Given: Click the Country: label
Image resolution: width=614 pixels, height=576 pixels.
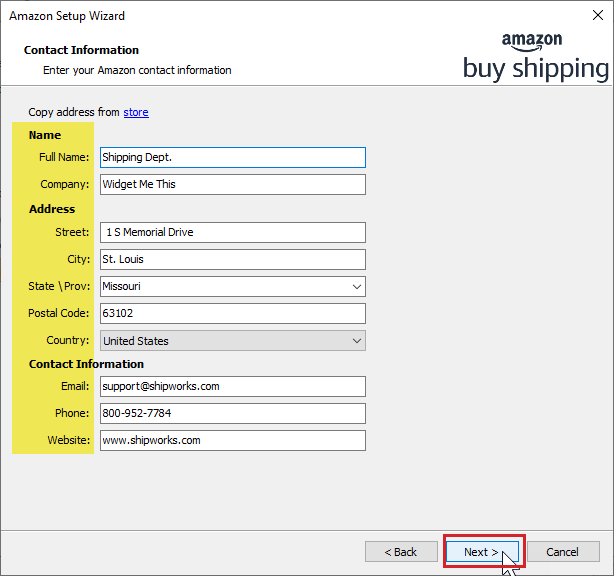Looking at the screenshot, I should (68, 340).
